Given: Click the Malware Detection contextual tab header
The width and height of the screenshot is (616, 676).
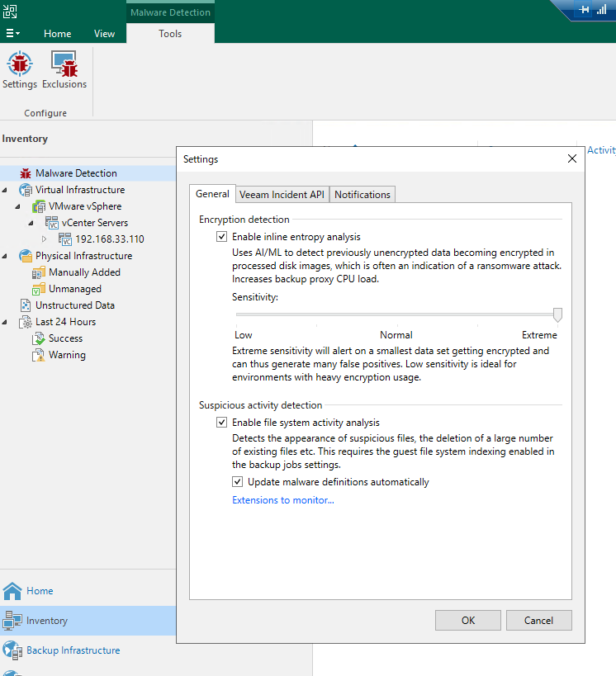Looking at the screenshot, I should click(170, 12).
